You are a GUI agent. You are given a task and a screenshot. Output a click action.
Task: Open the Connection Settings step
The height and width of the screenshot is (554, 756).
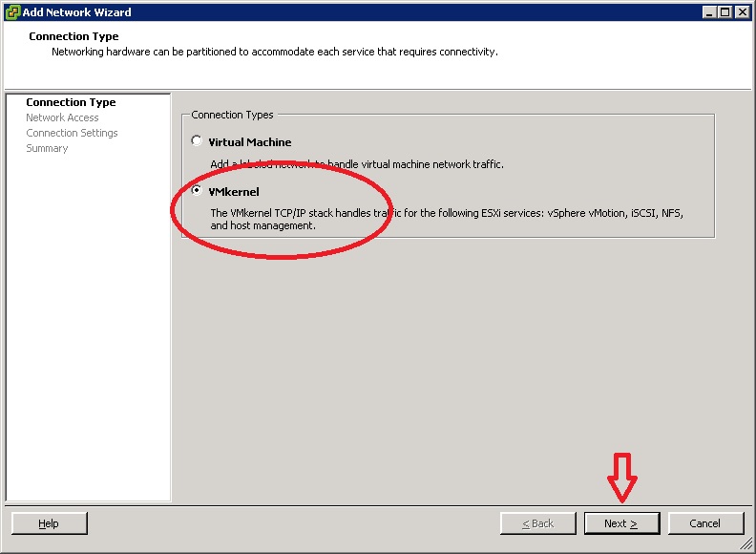pos(72,133)
